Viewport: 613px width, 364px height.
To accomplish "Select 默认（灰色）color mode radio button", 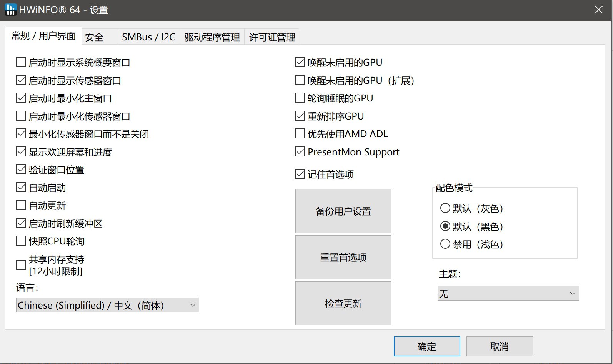I will click(445, 208).
